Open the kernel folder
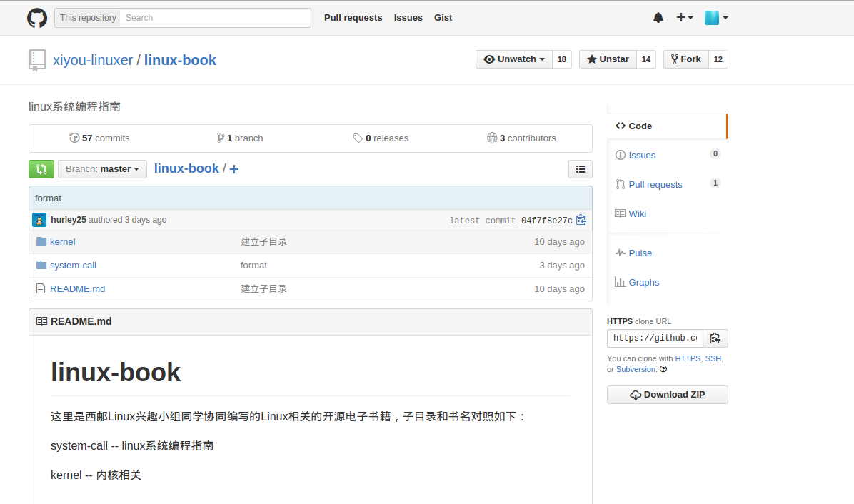Image resolution: width=854 pixels, height=504 pixels. (62, 242)
